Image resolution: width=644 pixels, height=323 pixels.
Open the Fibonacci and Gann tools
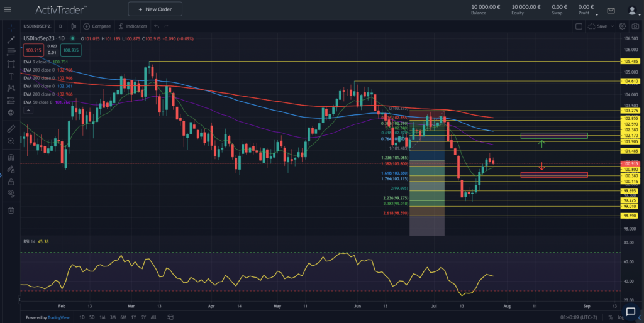pyautogui.click(x=11, y=52)
